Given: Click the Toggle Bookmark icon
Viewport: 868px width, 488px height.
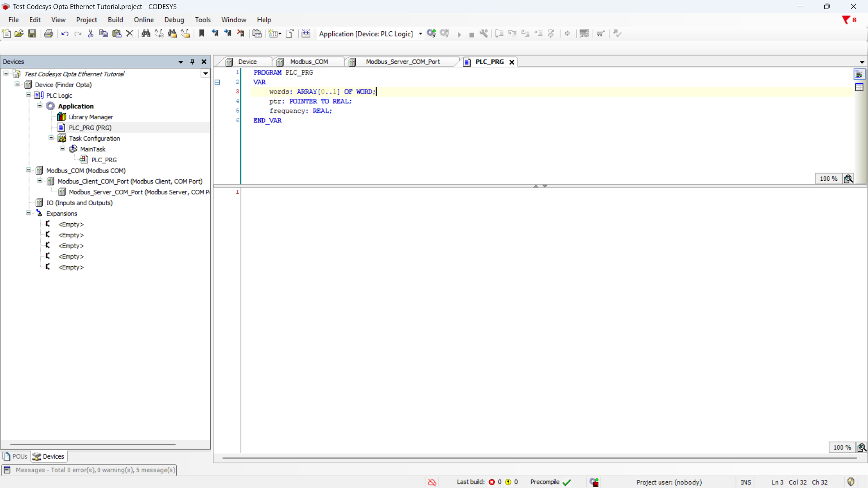Looking at the screenshot, I should [202, 33].
